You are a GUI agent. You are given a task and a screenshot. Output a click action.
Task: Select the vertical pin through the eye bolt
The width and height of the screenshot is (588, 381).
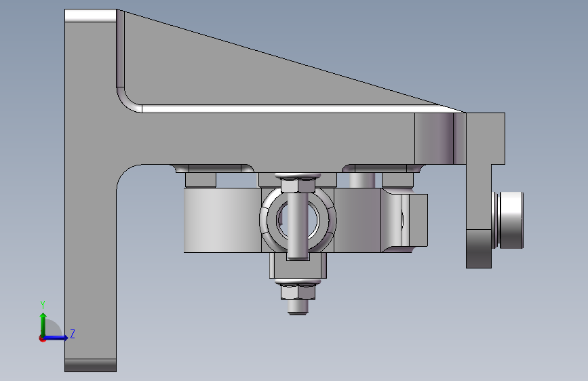click(x=298, y=225)
